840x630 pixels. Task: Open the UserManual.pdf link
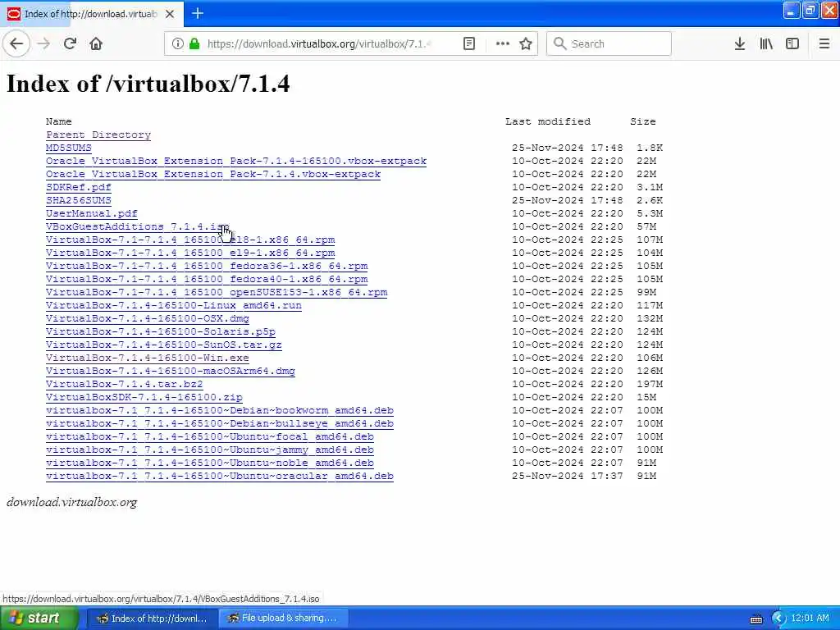pos(92,214)
